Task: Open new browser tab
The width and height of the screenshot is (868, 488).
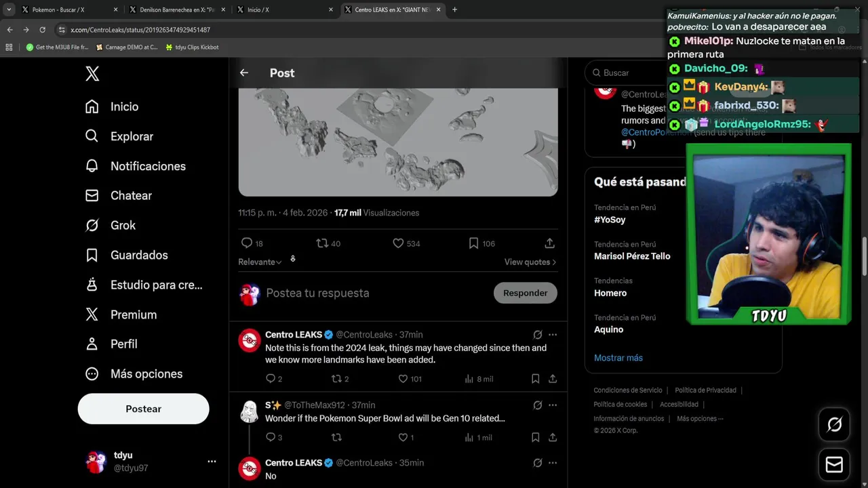Action: tap(454, 9)
